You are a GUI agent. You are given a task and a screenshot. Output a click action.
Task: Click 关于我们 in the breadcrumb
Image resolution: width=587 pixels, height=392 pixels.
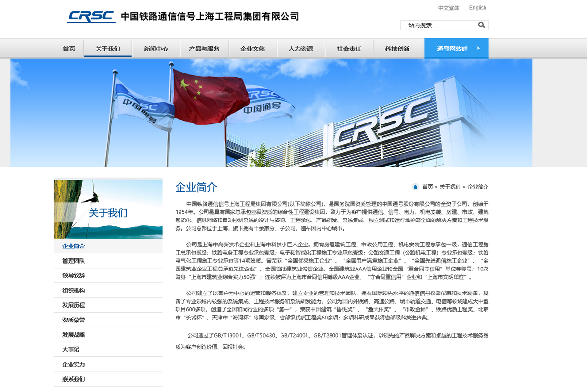pyautogui.click(x=450, y=187)
